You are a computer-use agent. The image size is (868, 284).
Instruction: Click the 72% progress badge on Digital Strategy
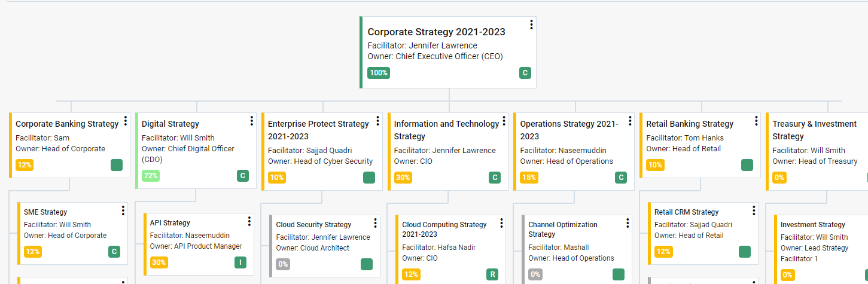pos(151,176)
